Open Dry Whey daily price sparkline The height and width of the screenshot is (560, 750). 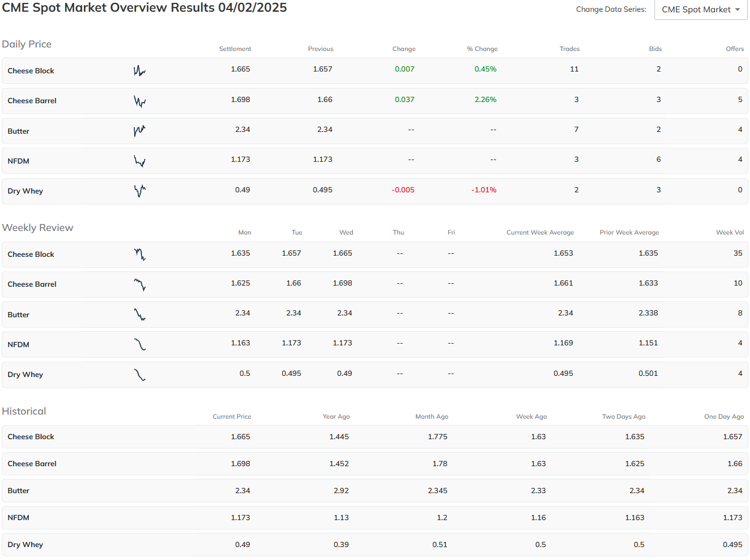tap(140, 191)
